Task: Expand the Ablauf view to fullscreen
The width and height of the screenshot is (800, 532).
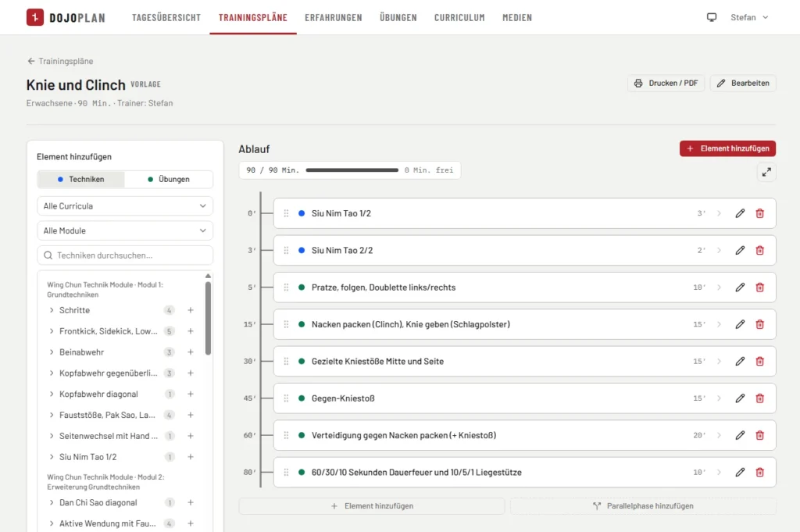Action: pos(766,173)
